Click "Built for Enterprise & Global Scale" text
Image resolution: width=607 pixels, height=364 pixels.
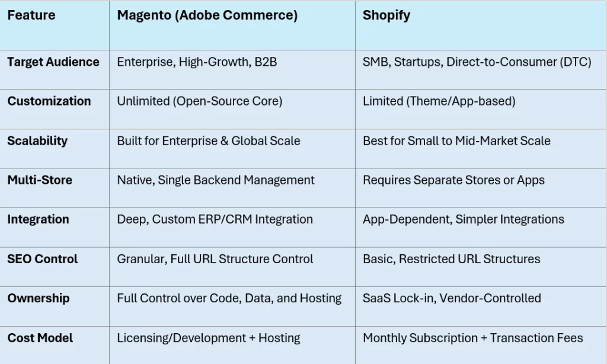208,141
